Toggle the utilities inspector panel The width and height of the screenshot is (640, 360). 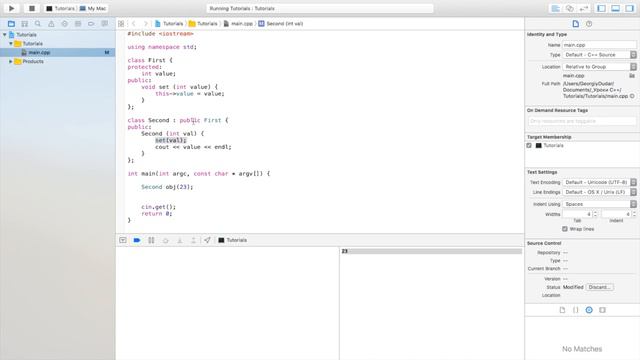[x=630, y=8]
